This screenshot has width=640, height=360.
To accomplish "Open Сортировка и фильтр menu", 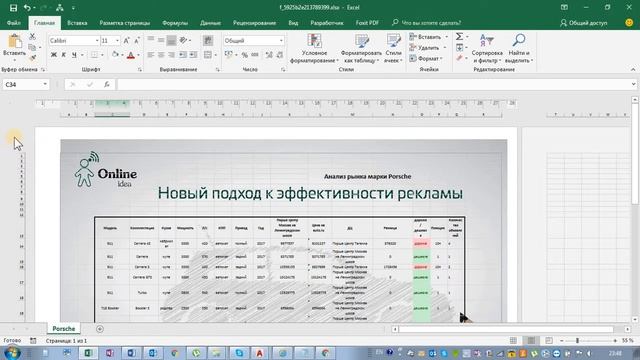I will click(x=487, y=49).
